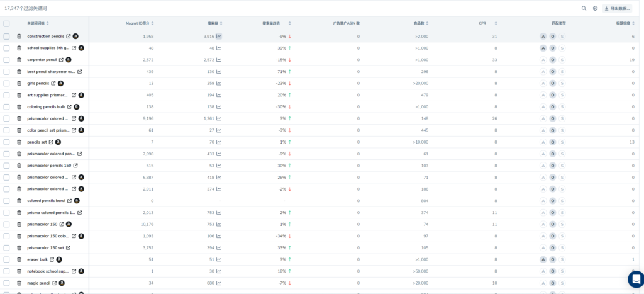Select the 'prismacolor 150 set' row checkbox
This screenshot has width=644, height=294.
click(6, 247)
